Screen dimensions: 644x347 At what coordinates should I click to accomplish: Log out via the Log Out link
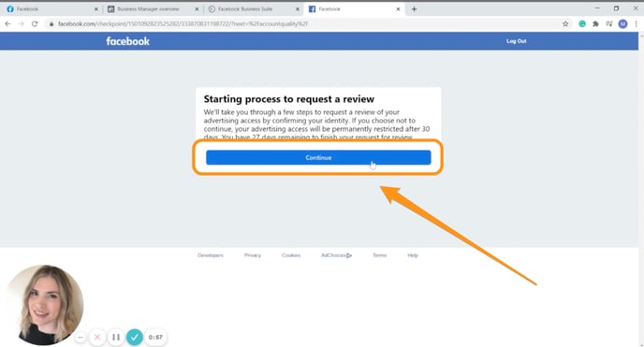click(x=517, y=41)
